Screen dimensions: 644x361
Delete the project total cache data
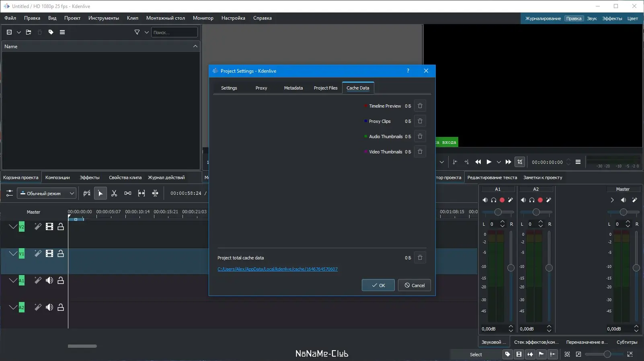click(420, 258)
